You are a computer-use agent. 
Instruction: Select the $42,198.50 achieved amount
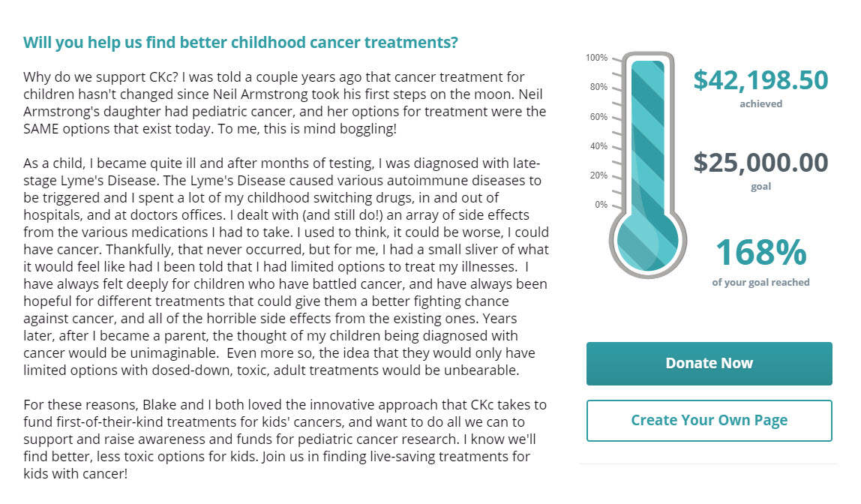click(760, 80)
